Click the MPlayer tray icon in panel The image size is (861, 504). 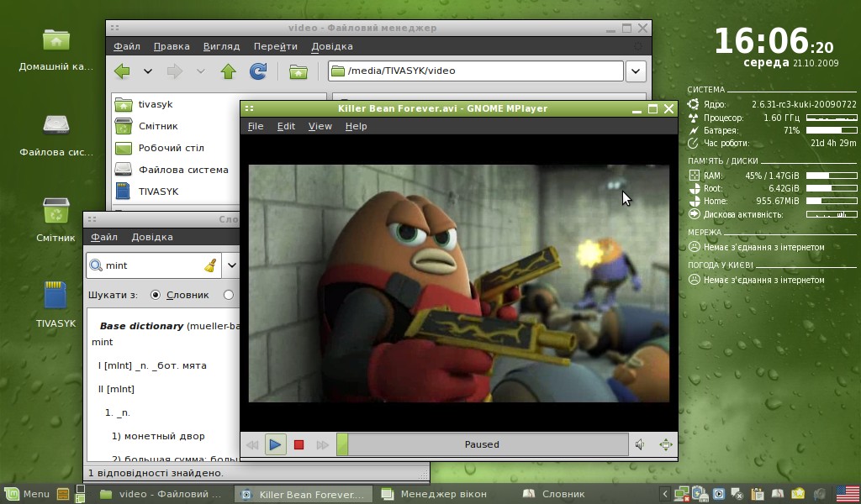pos(719,494)
